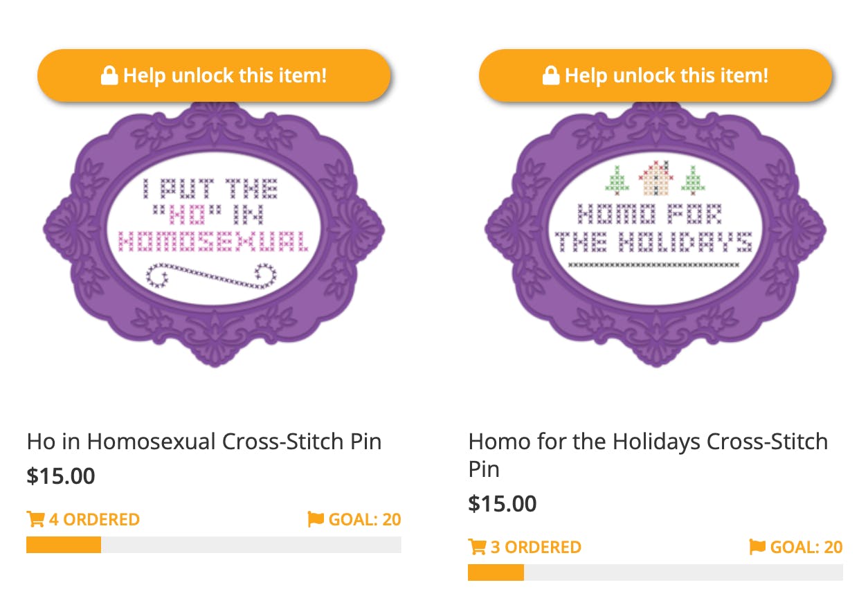Click flag icon for Ho in Homosexual pin goal
The image size is (868, 605).
316,519
